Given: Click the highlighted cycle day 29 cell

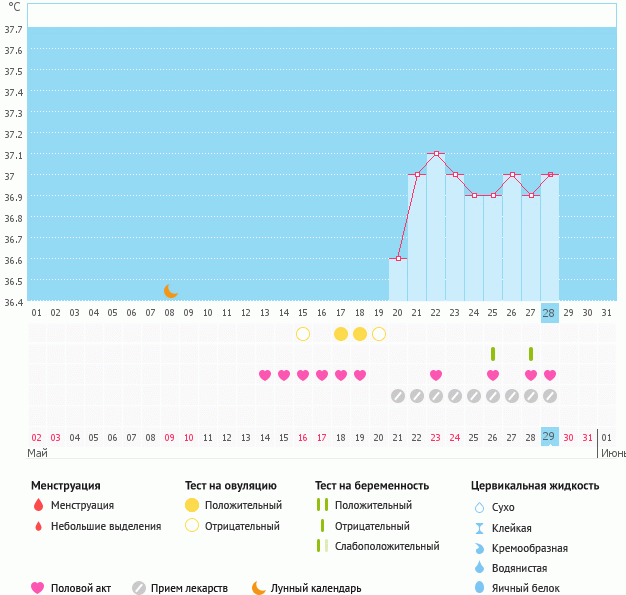Looking at the screenshot, I should coord(549,437).
